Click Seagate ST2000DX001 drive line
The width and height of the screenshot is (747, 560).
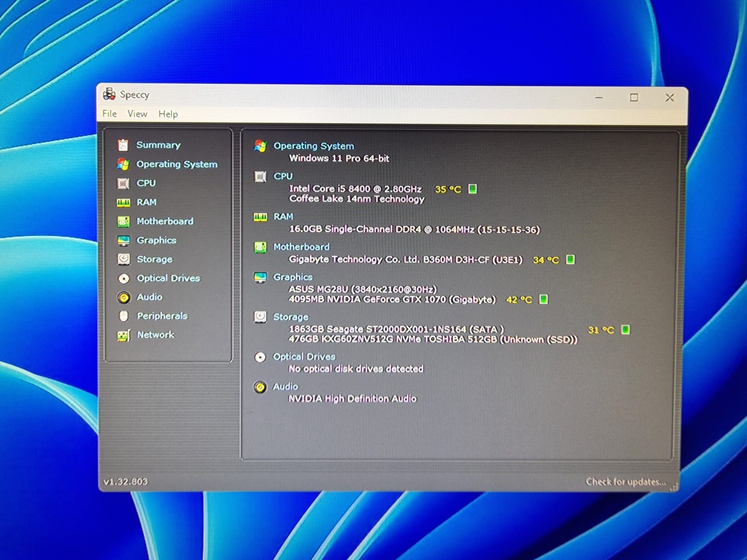[396, 330]
